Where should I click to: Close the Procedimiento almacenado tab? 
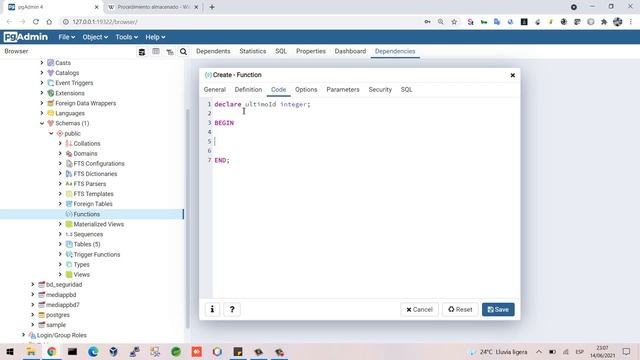click(x=196, y=7)
